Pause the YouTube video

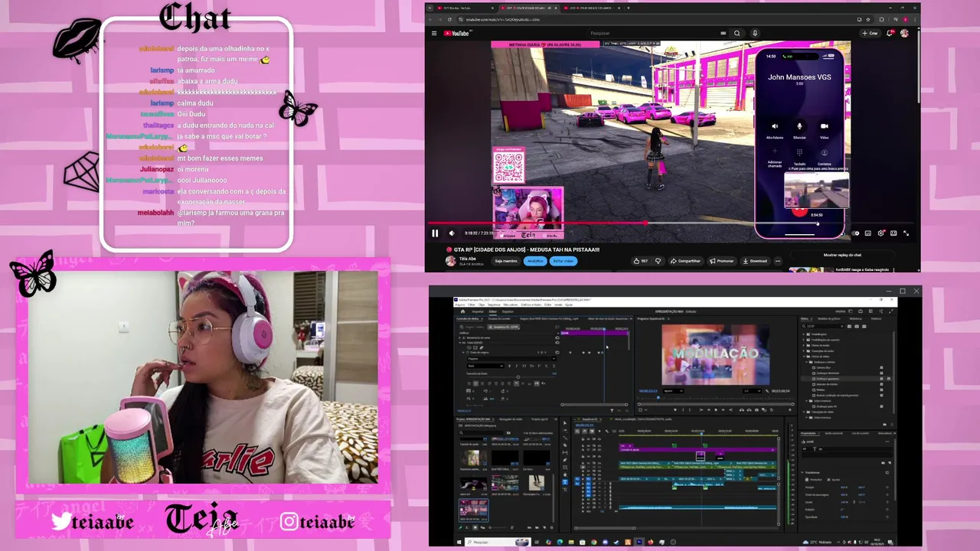(435, 233)
